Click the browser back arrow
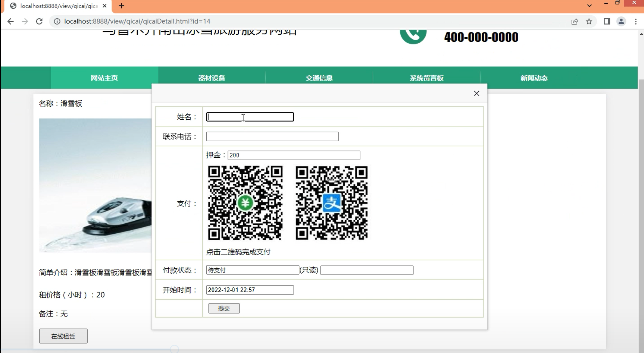Image resolution: width=644 pixels, height=353 pixels. (x=10, y=21)
